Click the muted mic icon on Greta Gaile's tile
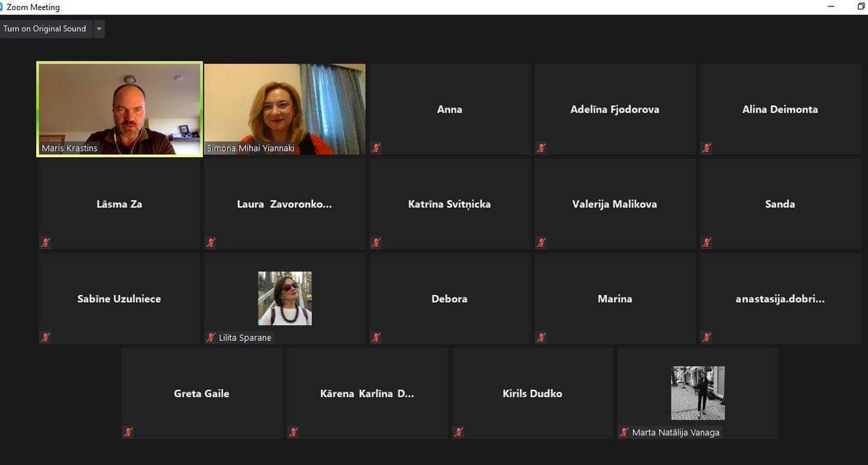The height and width of the screenshot is (465, 868). click(x=128, y=432)
